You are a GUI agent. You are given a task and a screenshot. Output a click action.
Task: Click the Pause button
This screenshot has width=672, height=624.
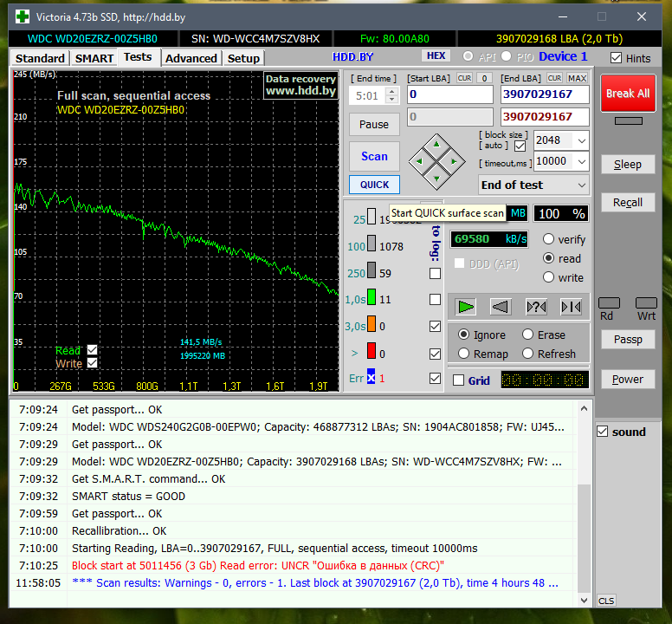[x=374, y=125]
